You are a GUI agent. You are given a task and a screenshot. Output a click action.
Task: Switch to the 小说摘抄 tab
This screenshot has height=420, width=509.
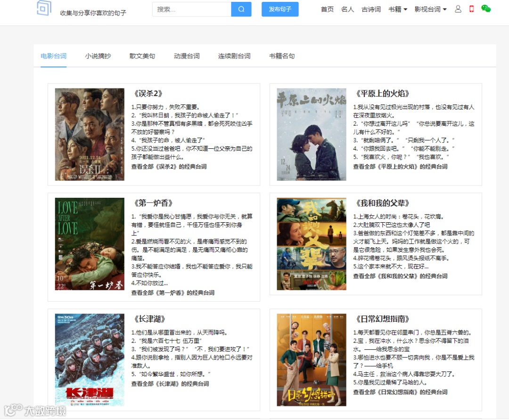pos(98,56)
